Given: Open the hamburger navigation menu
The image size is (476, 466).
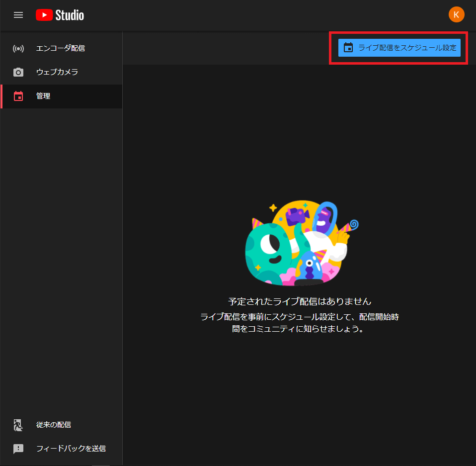Looking at the screenshot, I should 18,15.
